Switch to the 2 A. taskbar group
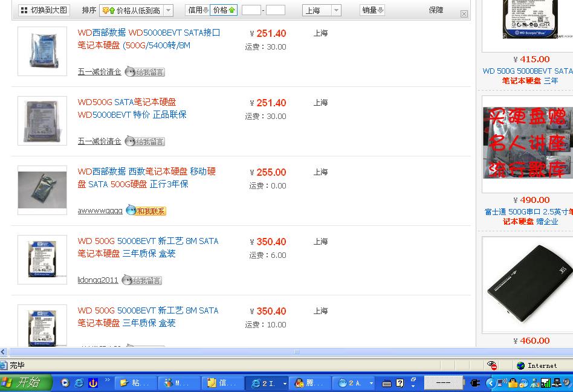The height and width of the screenshot is (392, 573). click(x=354, y=383)
